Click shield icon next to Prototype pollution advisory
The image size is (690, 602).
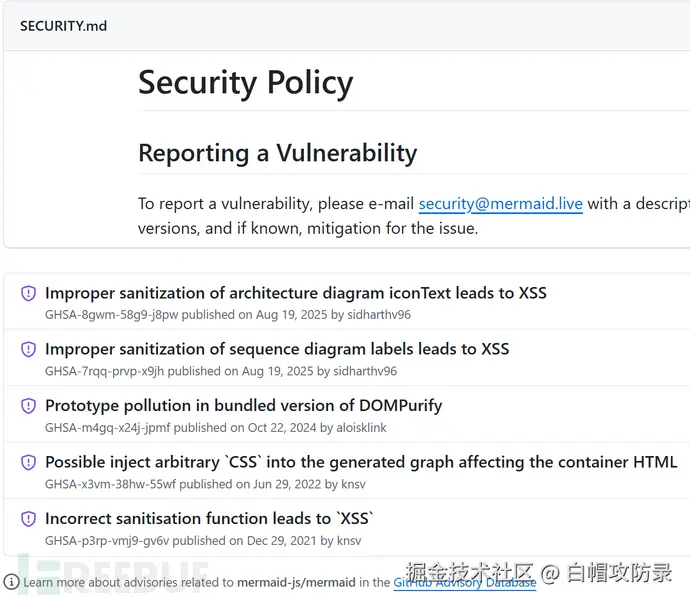pos(28,406)
